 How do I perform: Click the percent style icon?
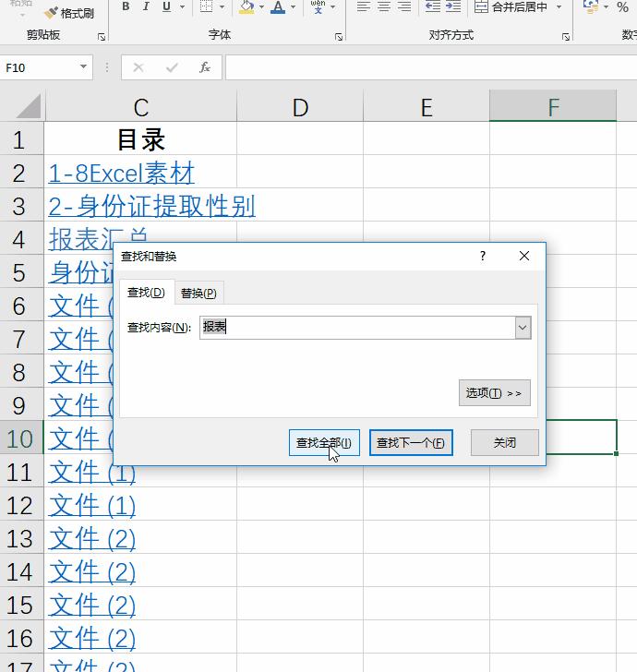coord(622,6)
